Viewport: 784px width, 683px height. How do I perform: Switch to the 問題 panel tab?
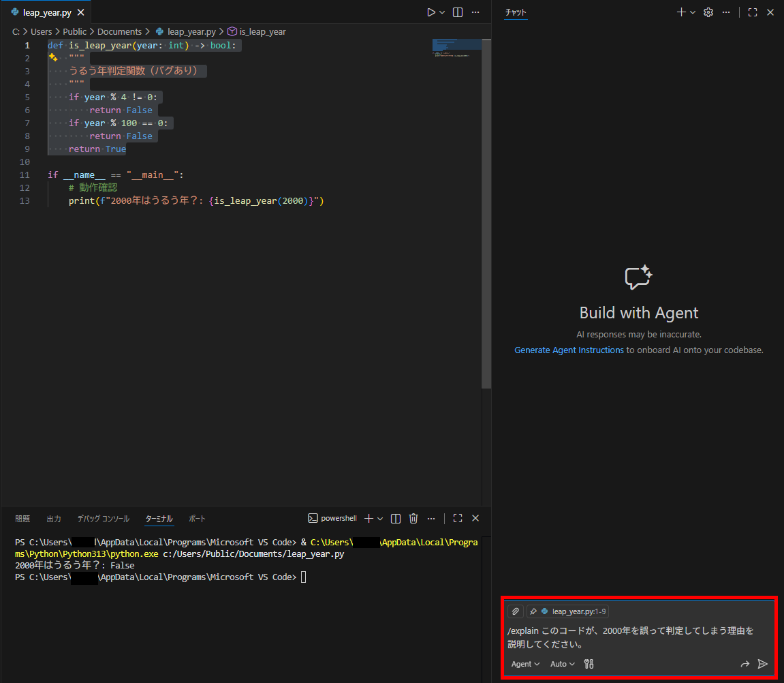coord(22,519)
